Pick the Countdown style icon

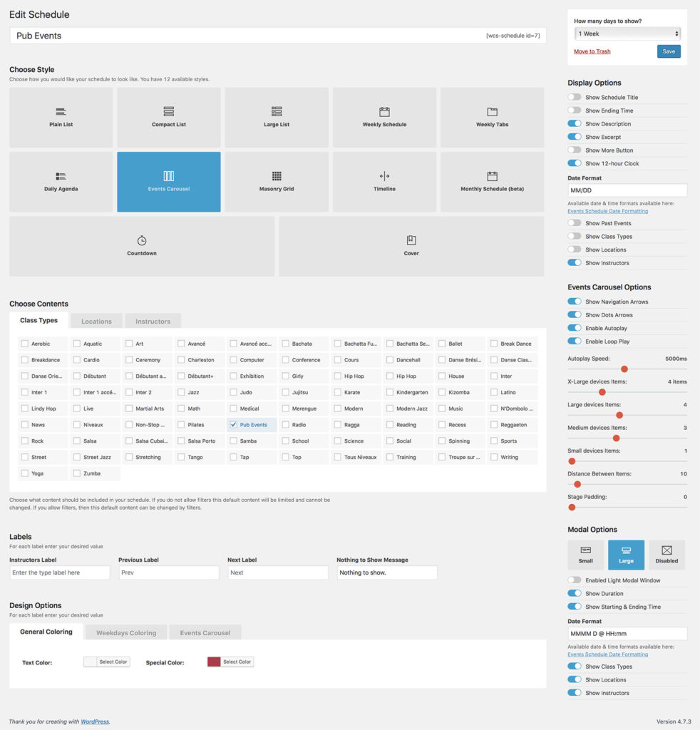[x=142, y=240]
